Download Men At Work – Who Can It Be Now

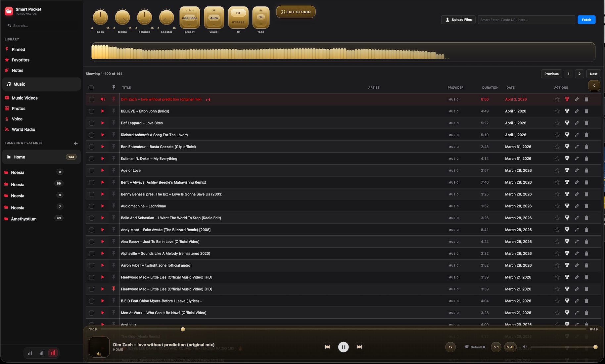coord(567,313)
